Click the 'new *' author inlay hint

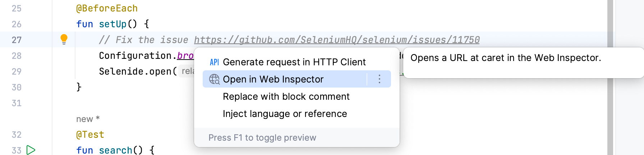pos(88,119)
